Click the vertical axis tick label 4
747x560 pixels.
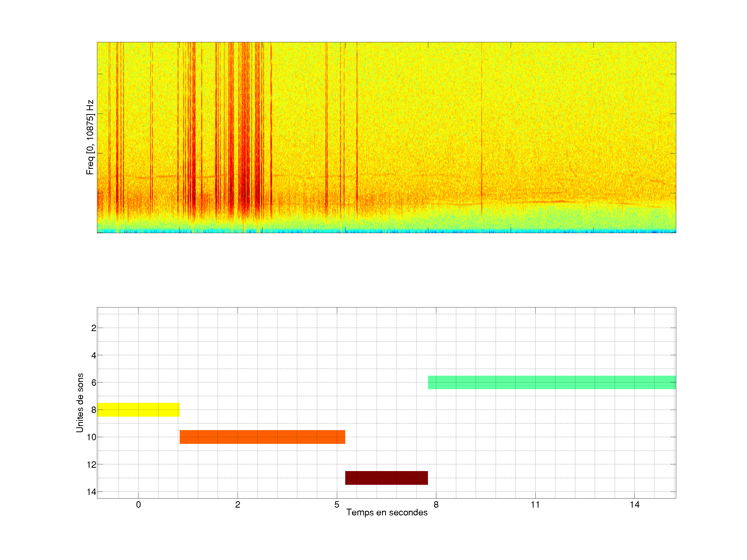(94, 355)
